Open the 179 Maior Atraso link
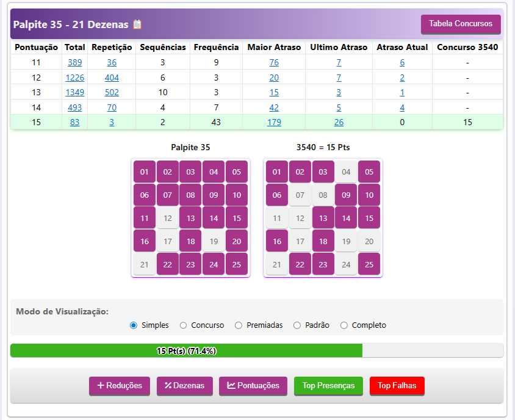This screenshot has height=420, width=515. (274, 122)
